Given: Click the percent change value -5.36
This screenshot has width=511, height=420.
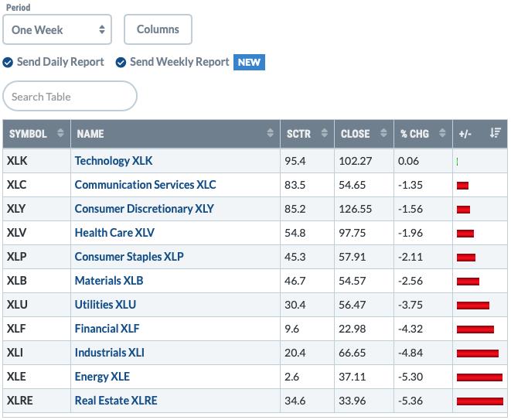Looking at the screenshot, I should pos(411,401).
